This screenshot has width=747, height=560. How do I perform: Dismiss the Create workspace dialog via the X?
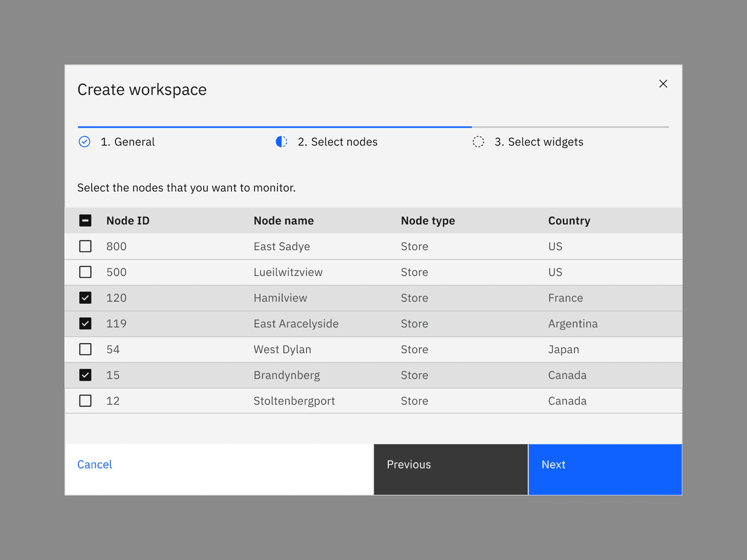663,84
